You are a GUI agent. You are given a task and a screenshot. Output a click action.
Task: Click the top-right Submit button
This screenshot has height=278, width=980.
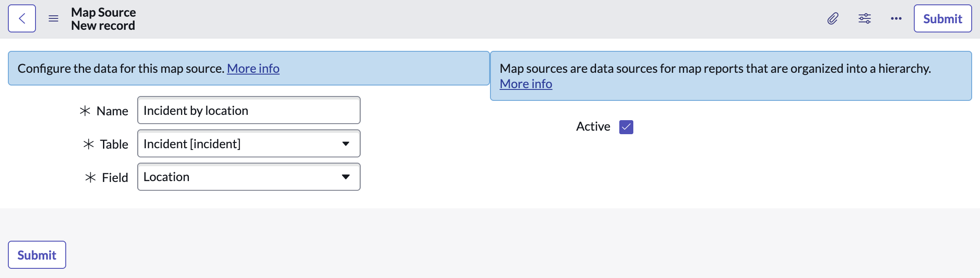pyautogui.click(x=942, y=18)
